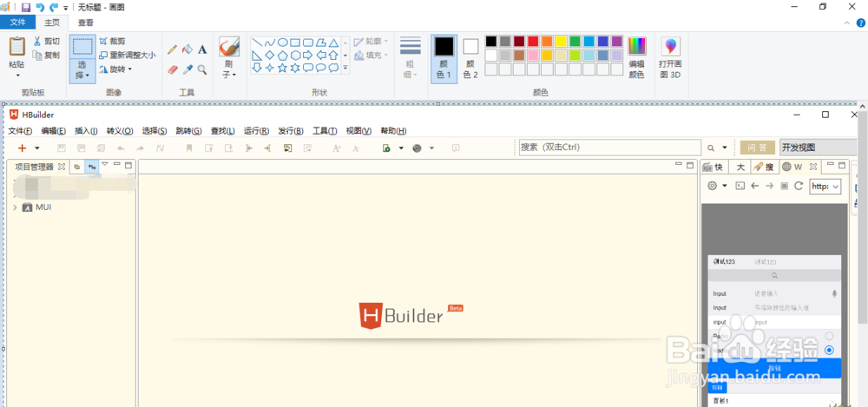Click the Copy (复制) icon
Viewport: 868px width, 407px height.
tap(37, 55)
